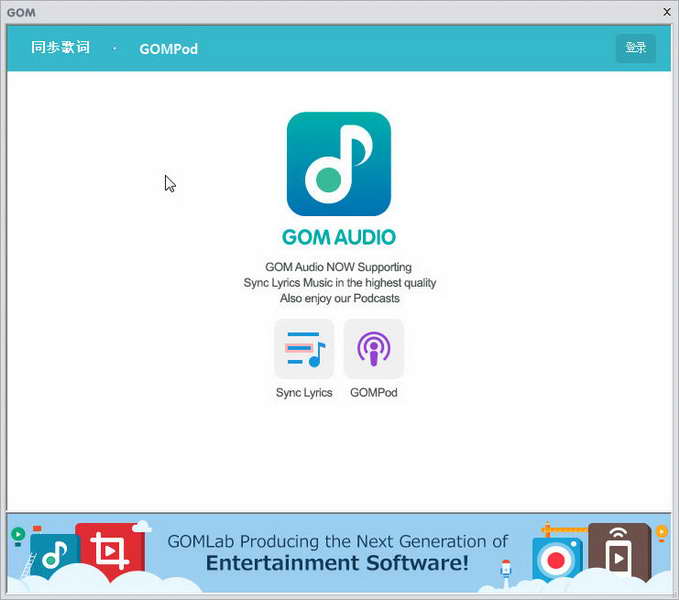The image size is (679, 600).
Task: Click the GOM AUDIO title text
Action: pyautogui.click(x=339, y=237)
